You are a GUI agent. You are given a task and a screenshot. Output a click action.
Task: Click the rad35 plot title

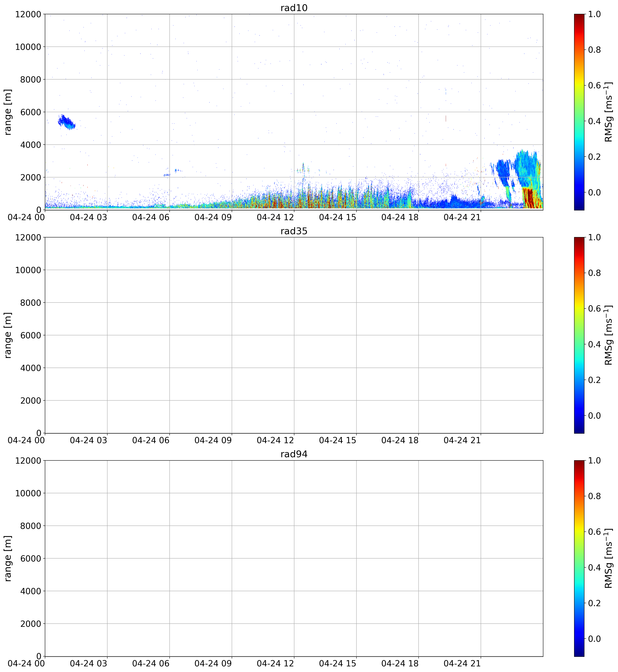[294, 231]
